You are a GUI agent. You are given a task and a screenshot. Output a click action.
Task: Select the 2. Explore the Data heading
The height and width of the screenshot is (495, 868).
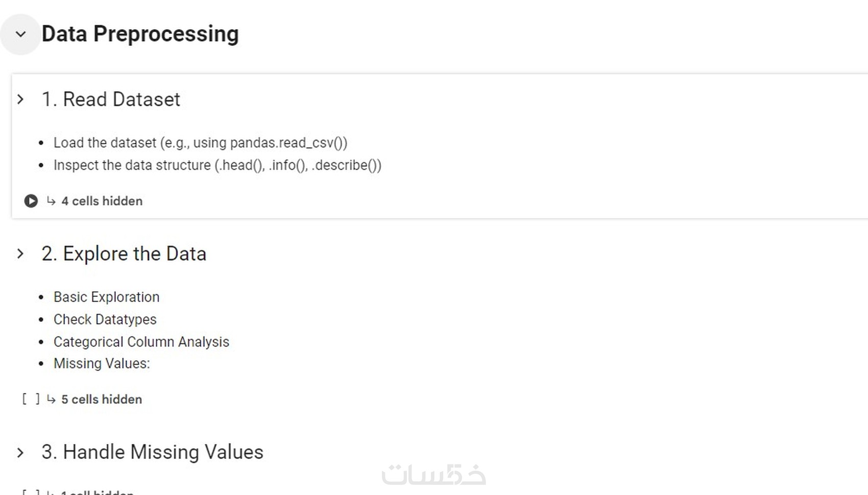(x=124, y=254)
